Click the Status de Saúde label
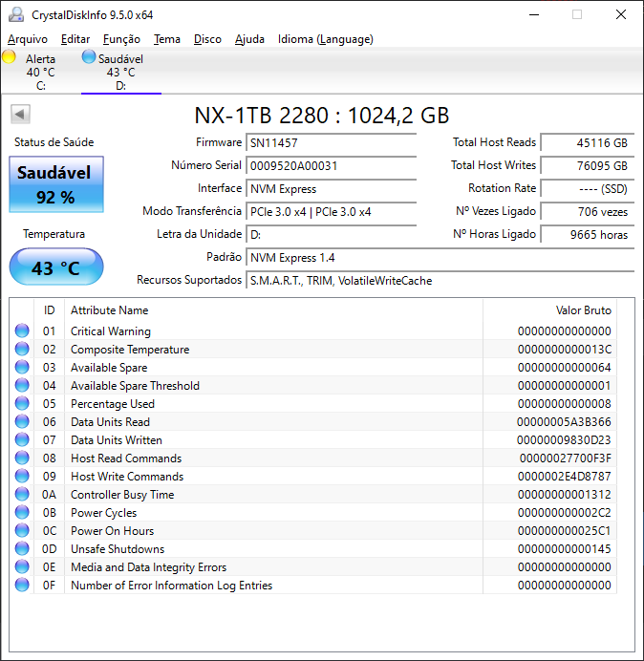Viewport: 644px width, 661px height. tap(54, 142)
